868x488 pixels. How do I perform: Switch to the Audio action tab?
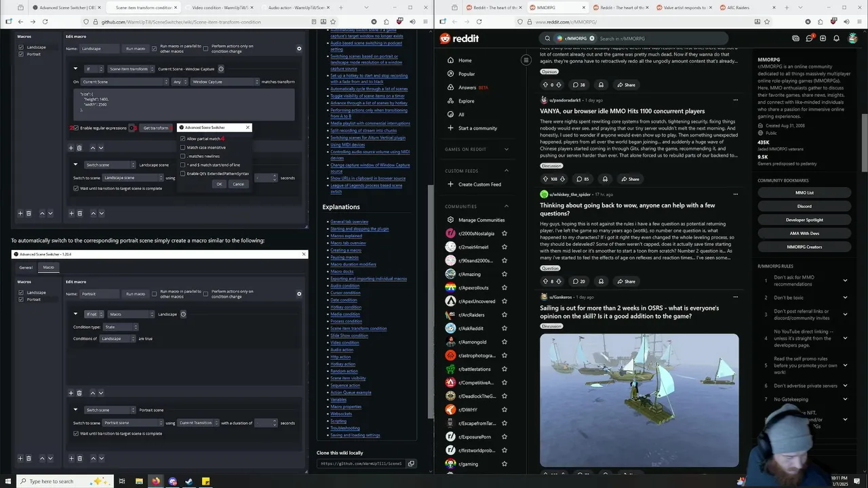pos(295,7)
